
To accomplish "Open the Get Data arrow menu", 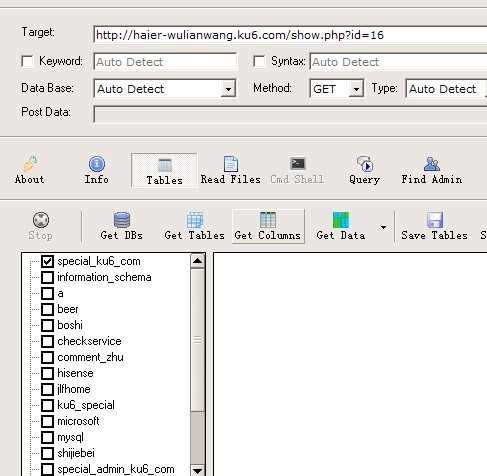I will pyautogui.click(x=384, y=227).
